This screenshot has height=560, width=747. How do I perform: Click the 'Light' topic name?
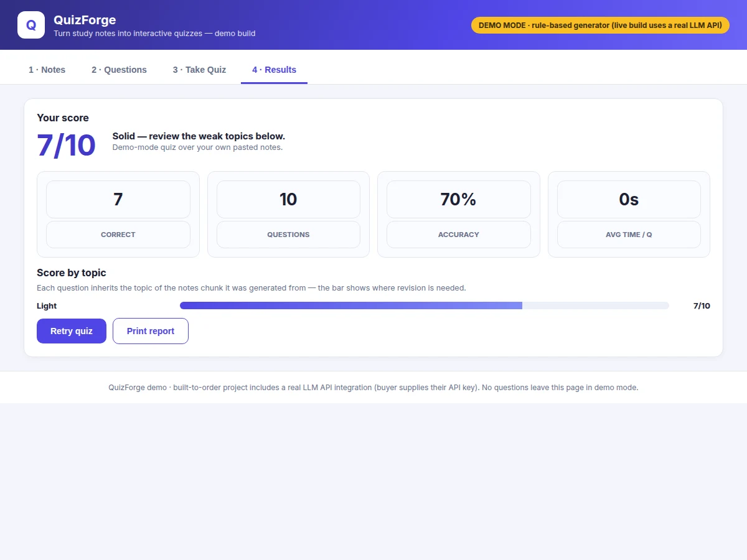(47, 306)
